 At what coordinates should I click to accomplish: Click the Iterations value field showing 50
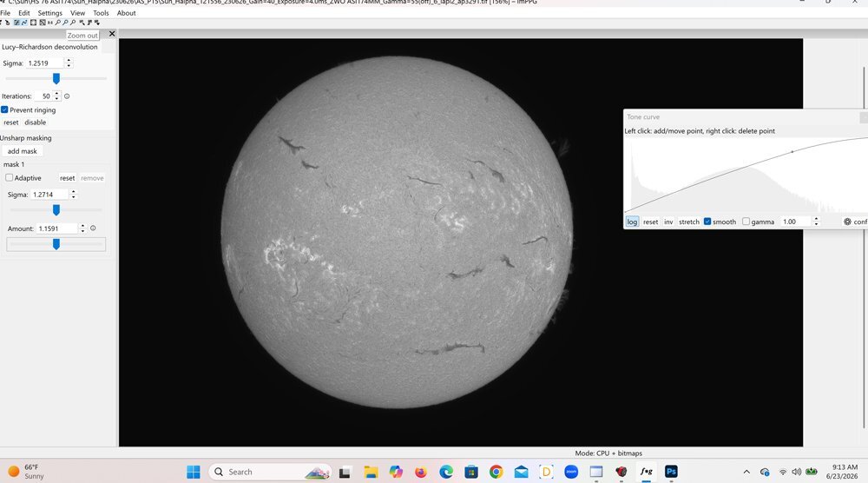pyautogui.click(x=43, y=96)
